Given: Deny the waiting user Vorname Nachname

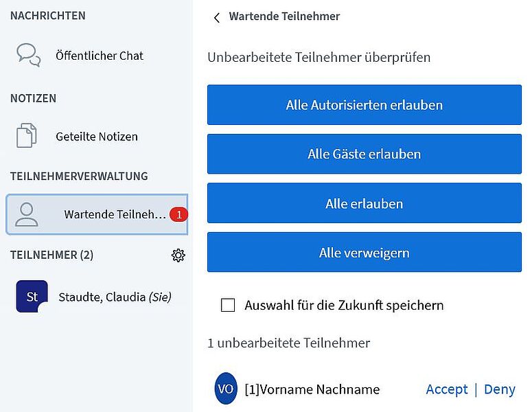Looking at the screenshot, I should point(500,389).
